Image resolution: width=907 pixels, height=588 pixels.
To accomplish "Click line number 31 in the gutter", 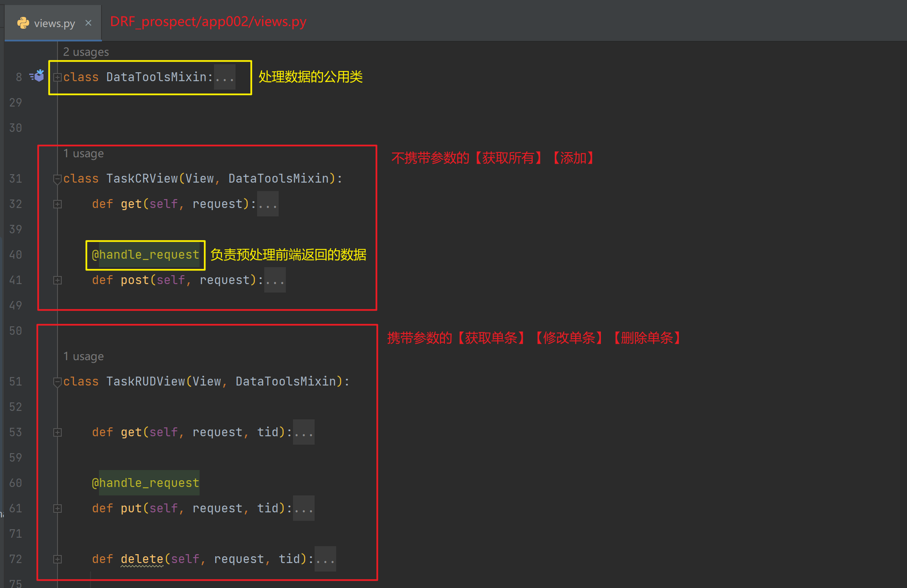I will (x=16, y=178).
